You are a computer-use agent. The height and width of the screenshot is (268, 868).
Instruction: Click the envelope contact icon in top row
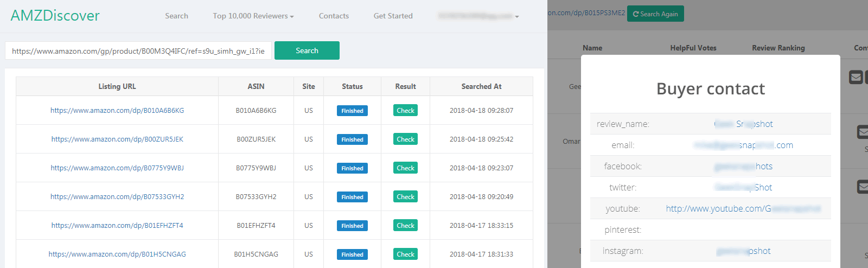tap(856, 77)
